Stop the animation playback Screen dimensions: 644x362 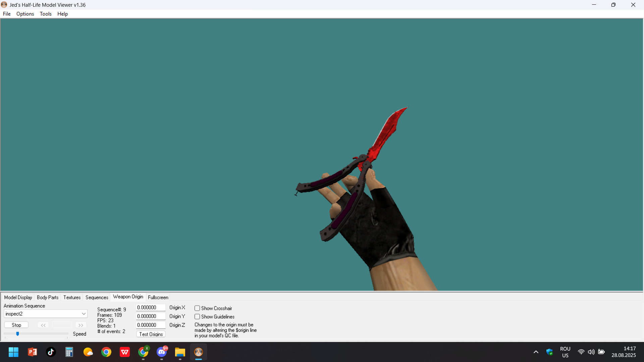click(16, 325)
